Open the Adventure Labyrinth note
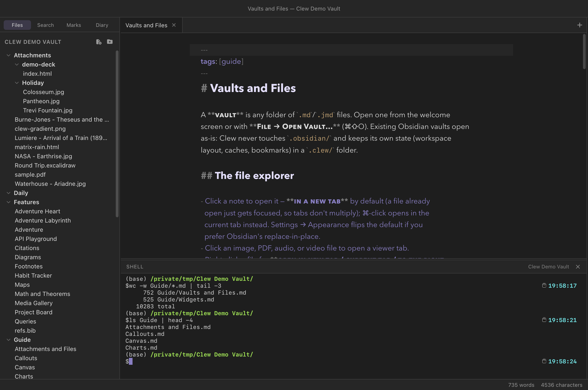This screenshot has width=588, height=390. (x=43, y=221)
